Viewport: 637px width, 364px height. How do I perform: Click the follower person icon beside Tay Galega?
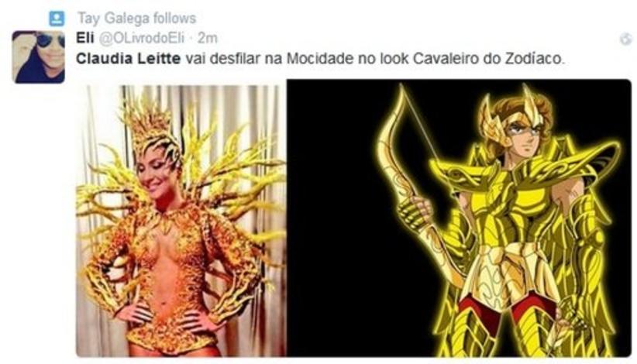click(57, 19)
